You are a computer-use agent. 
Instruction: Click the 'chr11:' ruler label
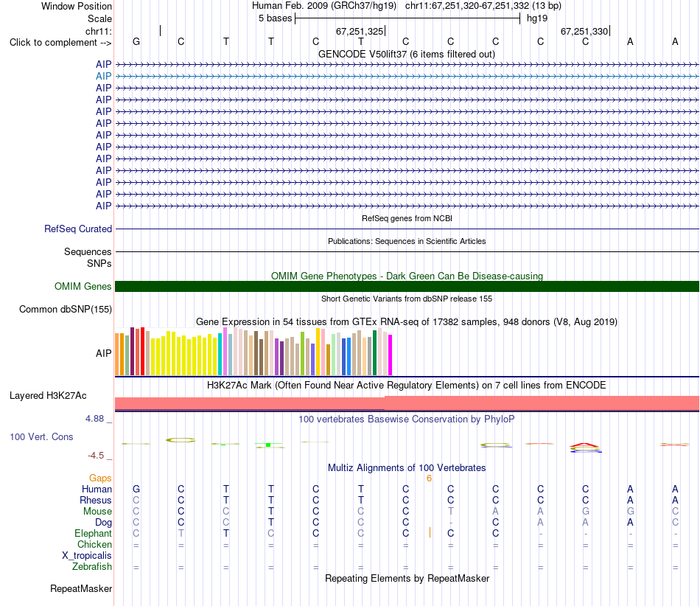99,31
